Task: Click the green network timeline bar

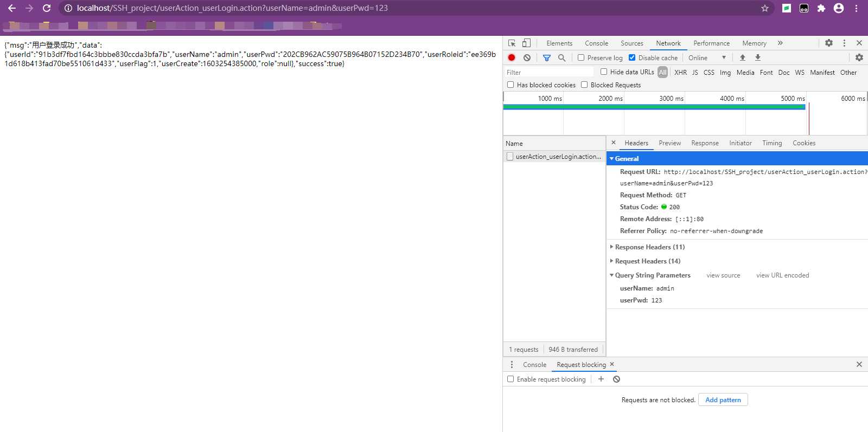Action: pos(654,107)
